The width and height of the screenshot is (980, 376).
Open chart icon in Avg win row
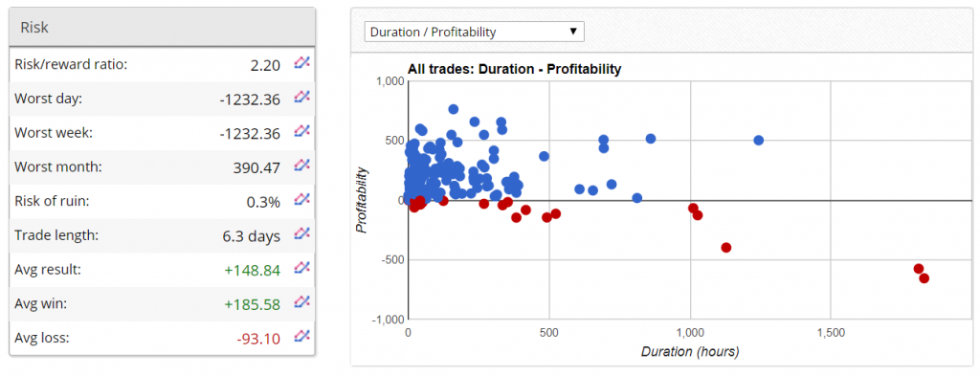tap(301, 301)
